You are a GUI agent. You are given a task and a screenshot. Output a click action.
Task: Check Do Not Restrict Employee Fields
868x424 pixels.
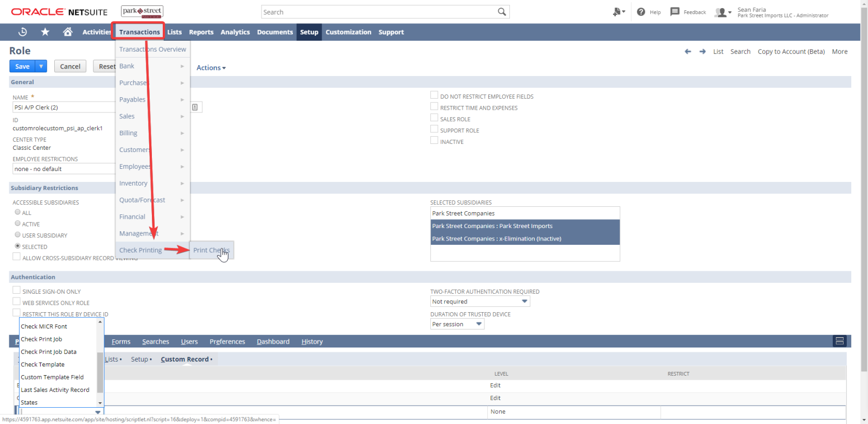point(434,95)
